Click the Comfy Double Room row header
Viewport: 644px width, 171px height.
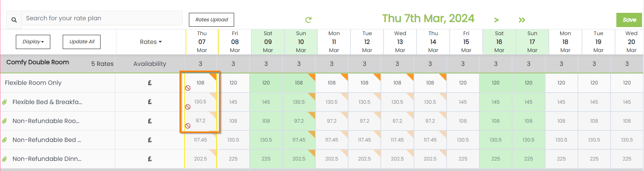pos(38,62)
